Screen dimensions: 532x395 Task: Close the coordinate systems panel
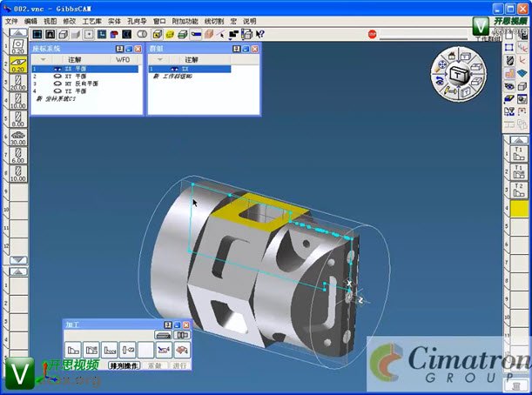click(x=138, y=49)
